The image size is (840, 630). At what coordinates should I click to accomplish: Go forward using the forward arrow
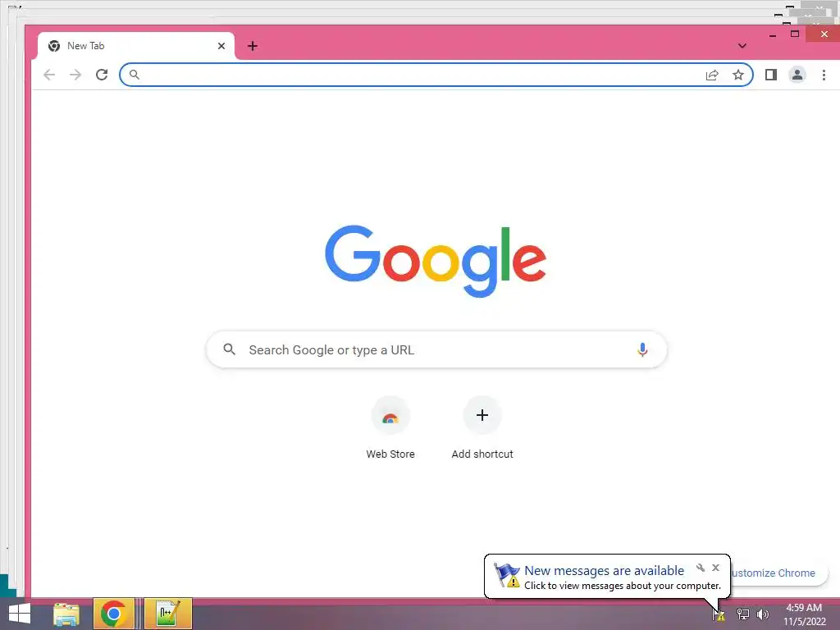[75, 75]
